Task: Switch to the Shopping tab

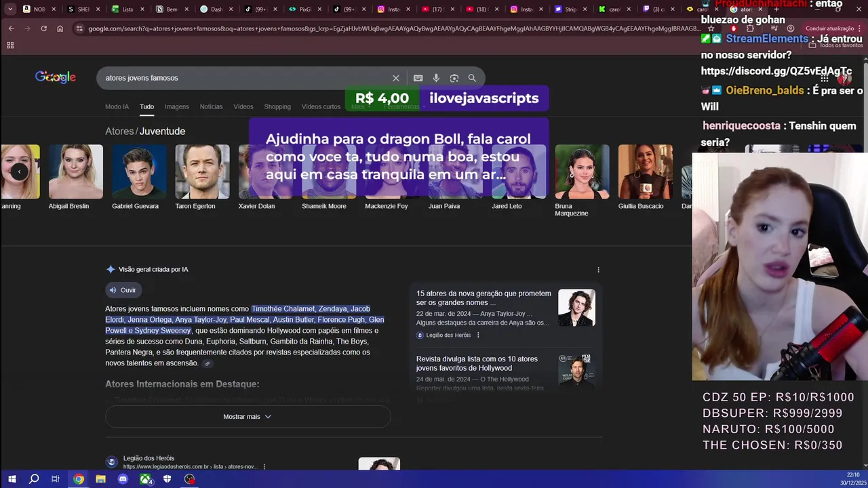Action: [277, 107]
